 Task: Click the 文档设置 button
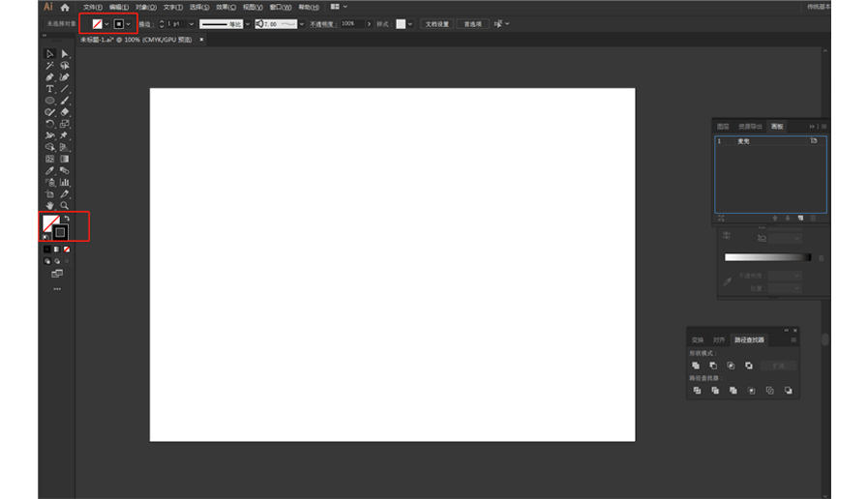coord(437,24)
